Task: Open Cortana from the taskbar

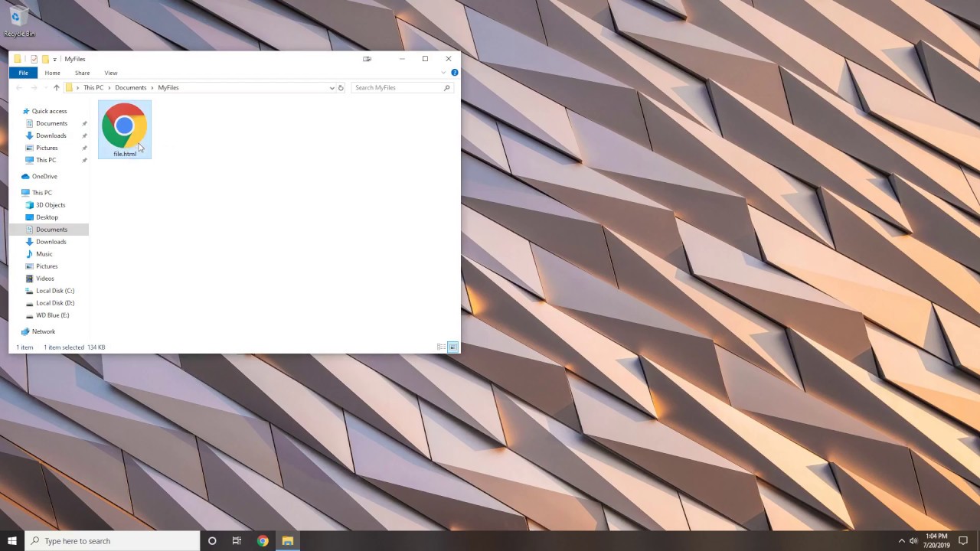Action: [212, 541]
